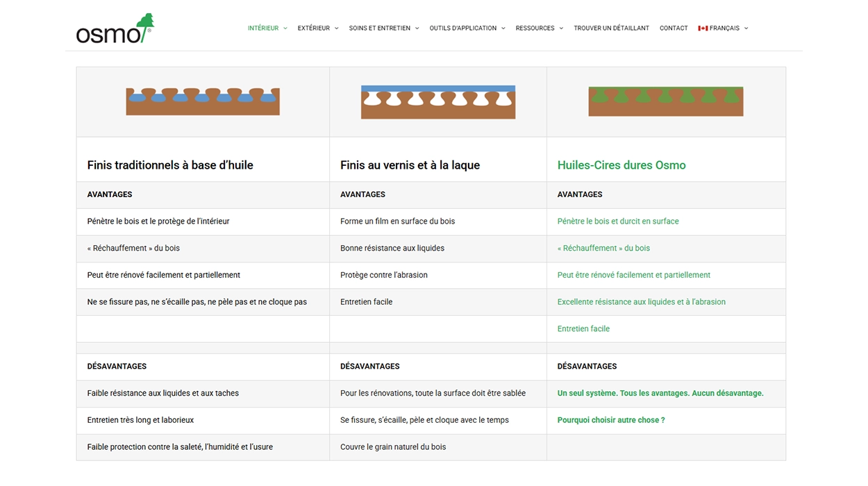Open the Outils d'application menu
Image resolution: width=868 pixels, height=486 pixels.
[x=463, y=28]
